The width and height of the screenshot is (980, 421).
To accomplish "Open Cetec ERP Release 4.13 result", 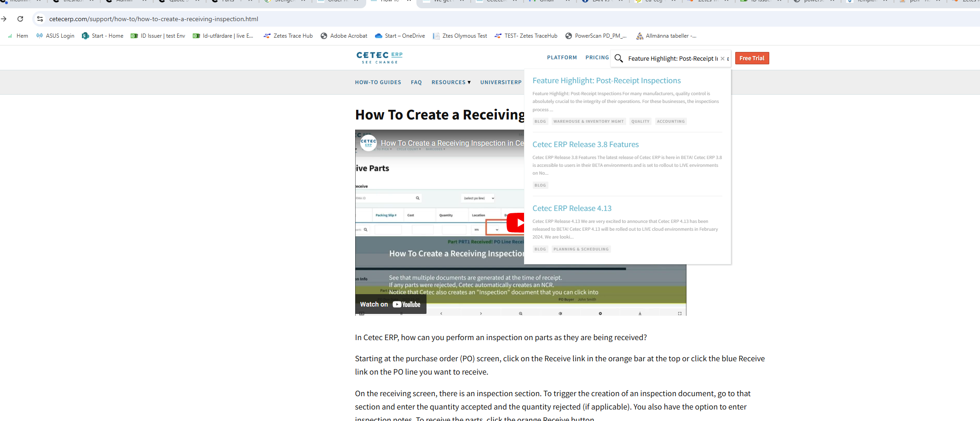I will click(x=572, y=208).
